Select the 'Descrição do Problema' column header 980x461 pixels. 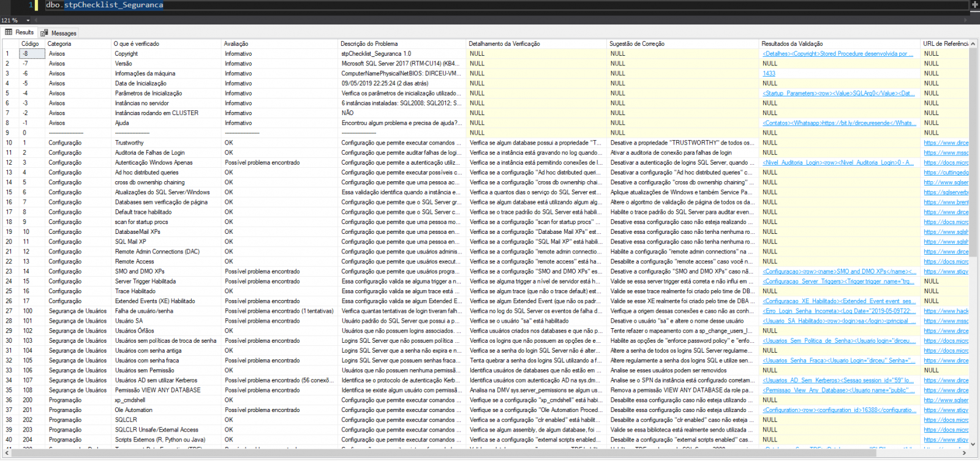pyautogui.click(x=402, y=43)
